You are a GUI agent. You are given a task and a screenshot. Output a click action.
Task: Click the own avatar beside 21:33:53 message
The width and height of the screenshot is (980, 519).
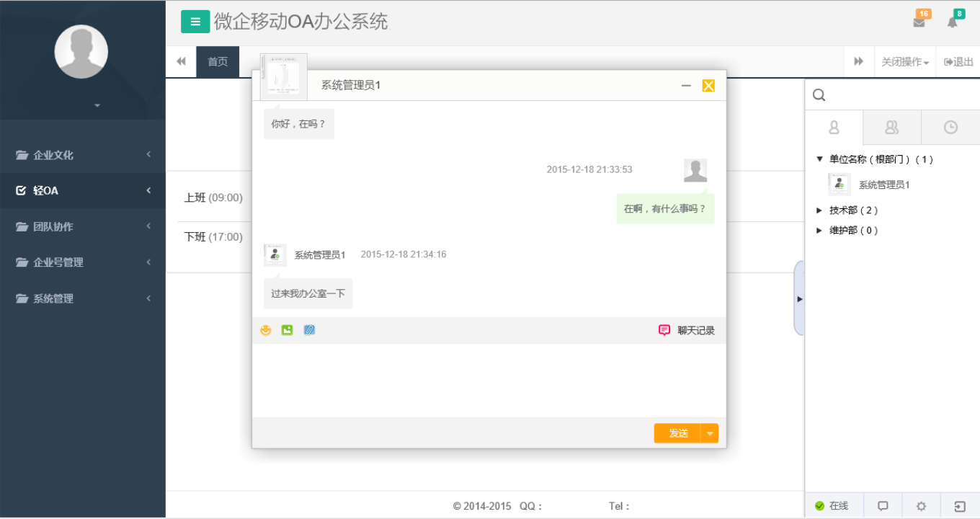695,171
